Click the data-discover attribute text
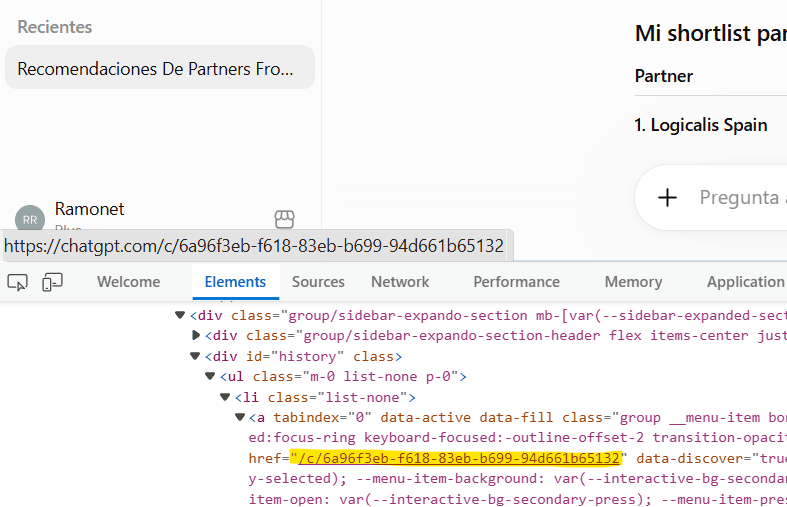Viewport: 787px width, 507px height. coord(690,458)
